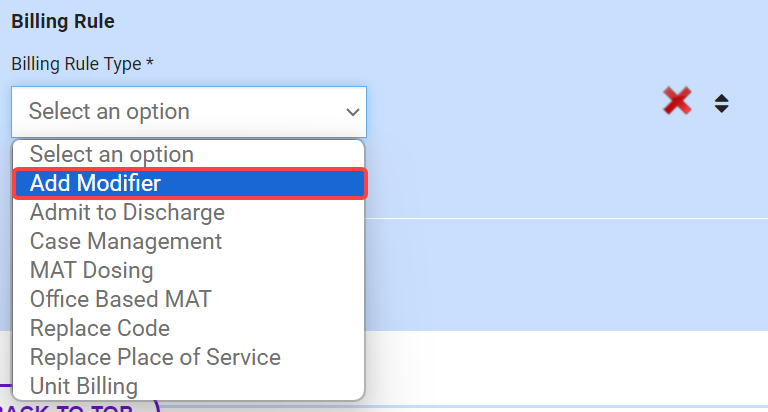Choose Office Based MAT option
This screenshot has width=768, height=412.
pos(121,300)
